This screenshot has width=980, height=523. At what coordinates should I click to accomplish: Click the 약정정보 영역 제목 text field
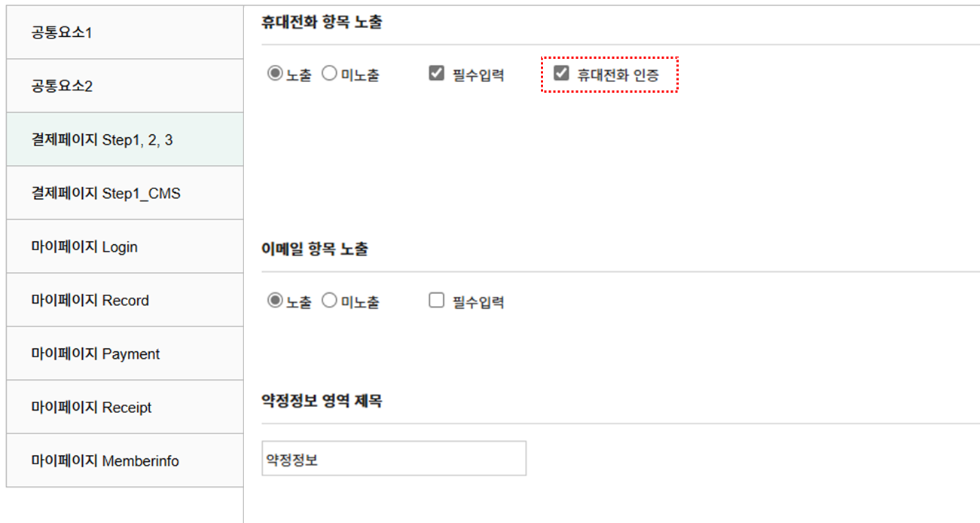(393, 459)
